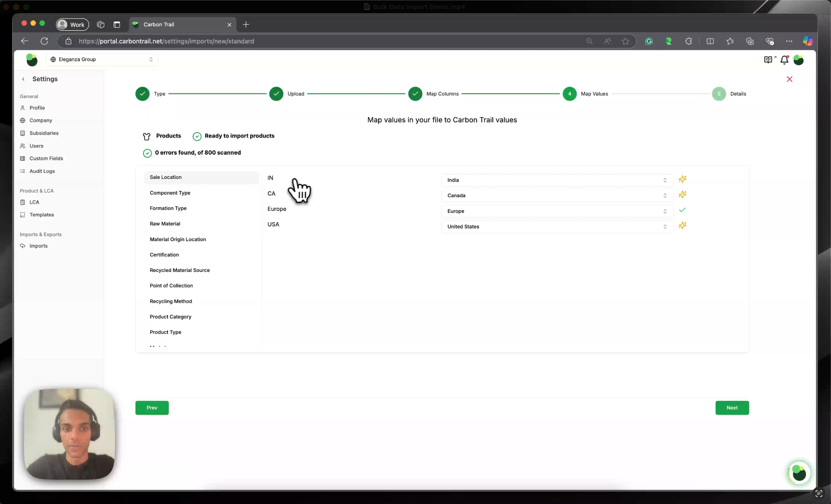Open workspaces icon next to Work profile
This screenshot has width=831, height=504.
tap(101, 24)
